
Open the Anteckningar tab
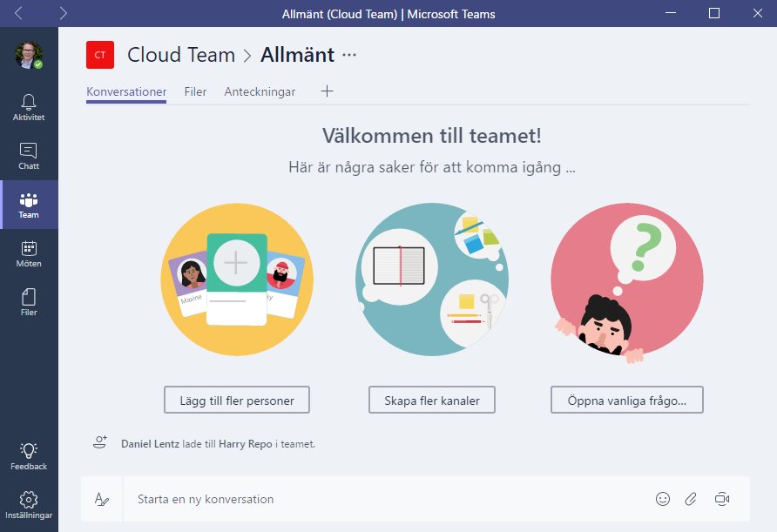click(260, 91)
